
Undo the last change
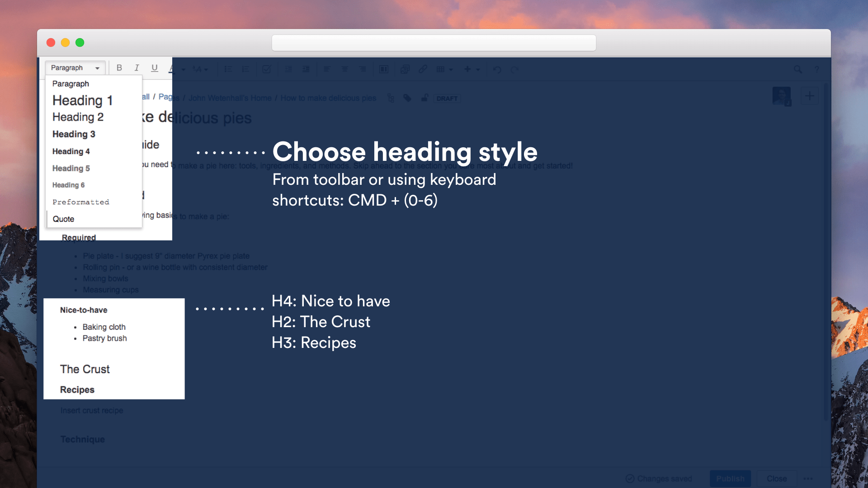pyautogui.click(x=497, y=69)
